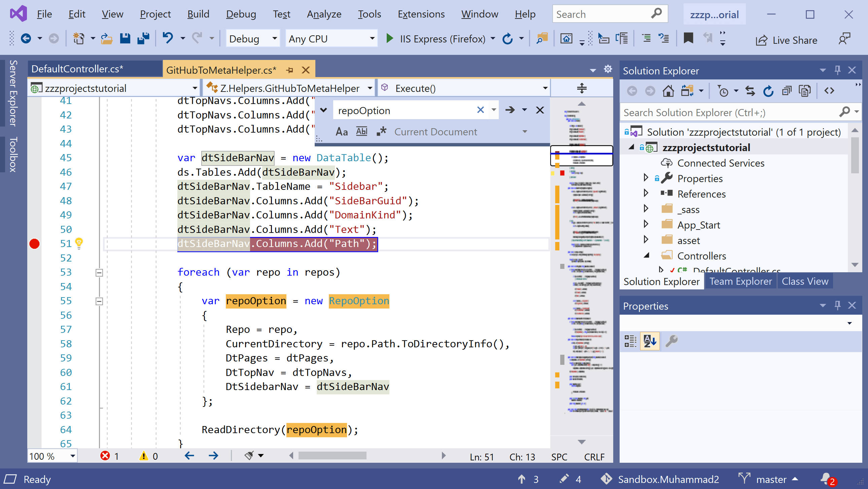868x489 pixels.
Task: Click the Save All toolbar icon
Action: click(x=143, y=38)
